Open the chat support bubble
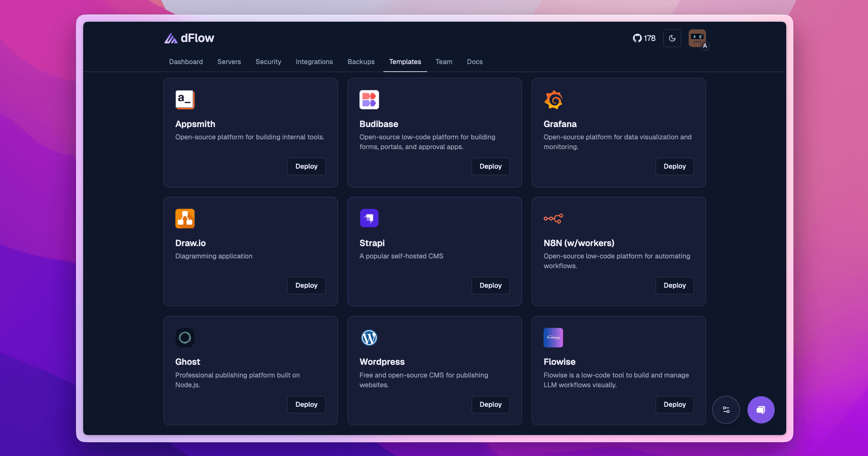 (x=761, y=409)
